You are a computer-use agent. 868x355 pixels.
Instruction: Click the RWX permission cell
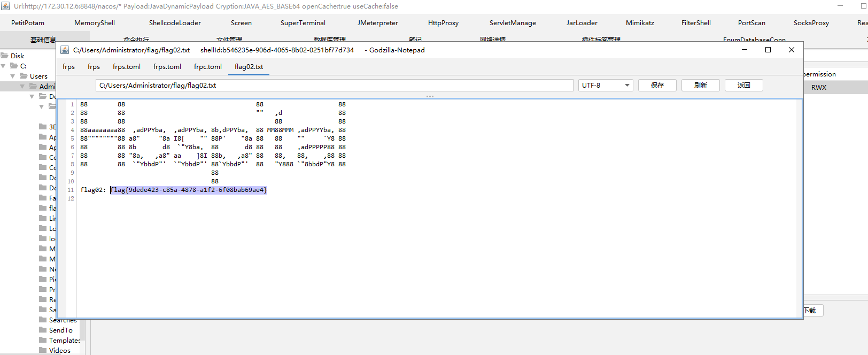click(819, 87)
